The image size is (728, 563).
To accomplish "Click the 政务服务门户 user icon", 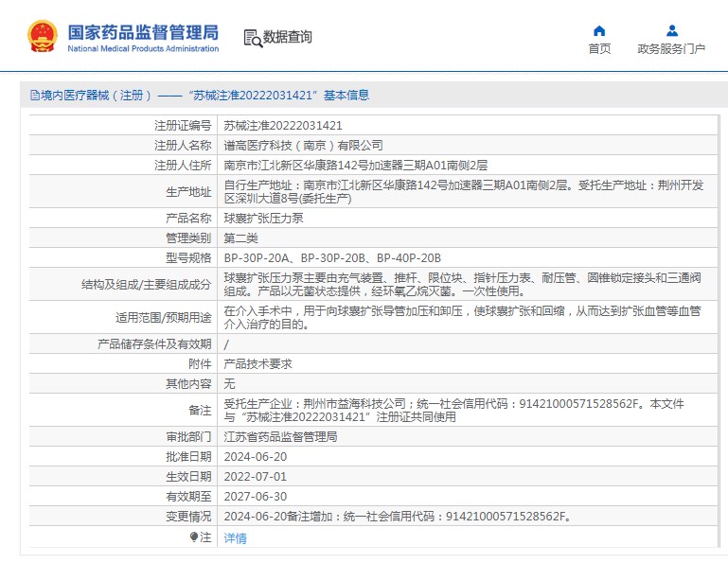I will coord(672,31).
